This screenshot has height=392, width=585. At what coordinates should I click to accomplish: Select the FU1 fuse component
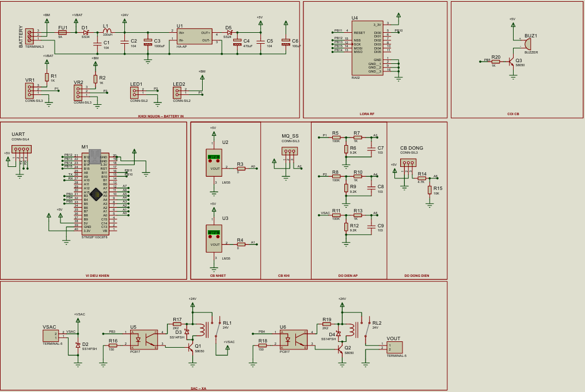63,33
